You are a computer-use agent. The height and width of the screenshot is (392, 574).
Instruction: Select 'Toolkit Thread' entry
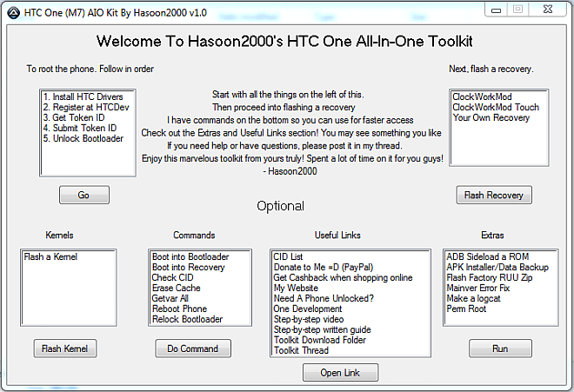(x=301, y=350)
